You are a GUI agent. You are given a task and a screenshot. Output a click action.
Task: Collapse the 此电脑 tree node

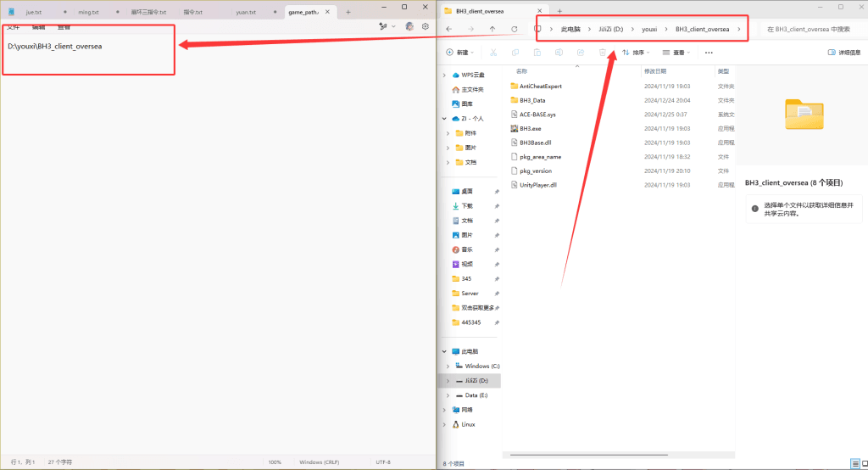(x=443, y=351)
